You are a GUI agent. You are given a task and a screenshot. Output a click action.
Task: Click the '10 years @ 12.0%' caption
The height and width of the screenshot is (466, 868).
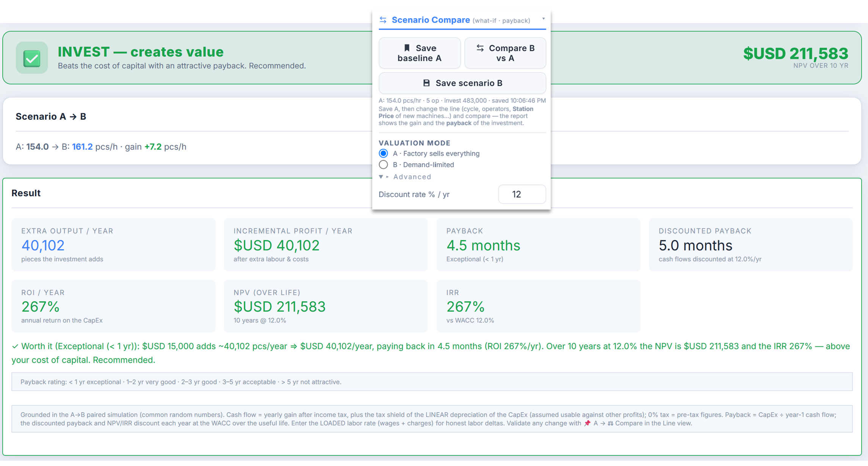[260, 321]
